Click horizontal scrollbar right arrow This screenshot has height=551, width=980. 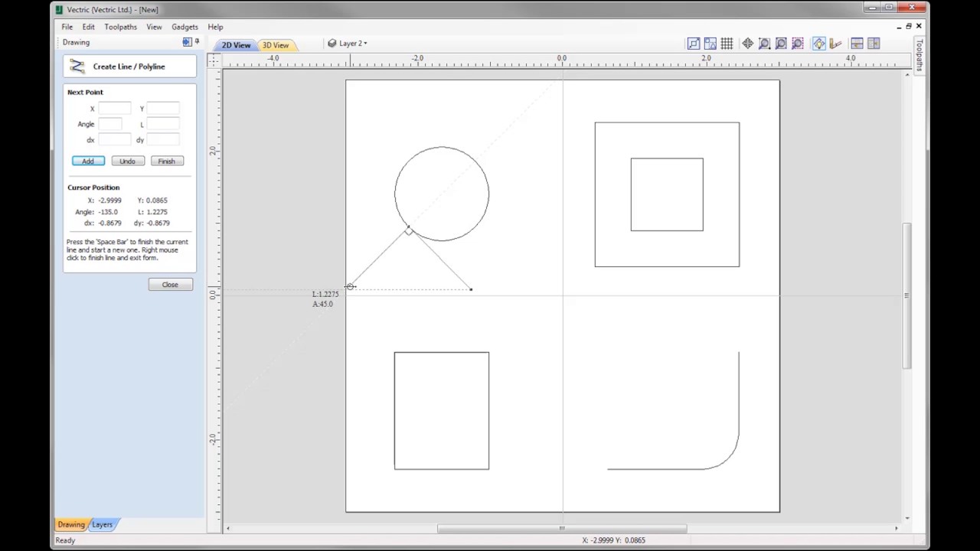tap(897, 528)
